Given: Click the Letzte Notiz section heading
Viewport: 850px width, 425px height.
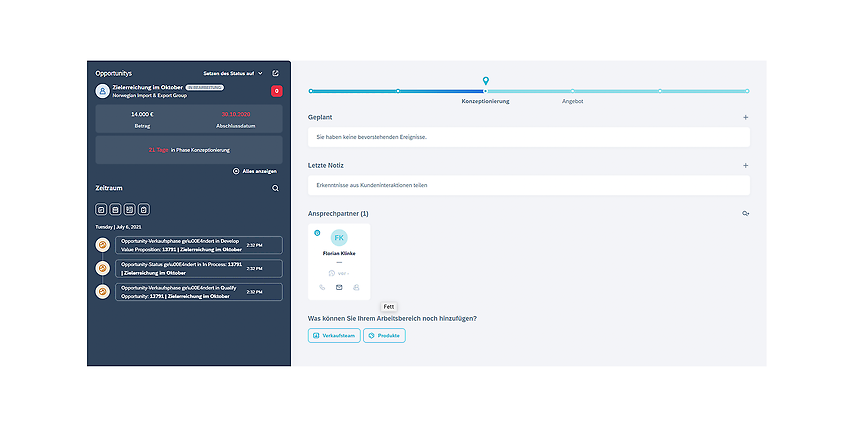Looking at the screenshot, I should 325,165.
